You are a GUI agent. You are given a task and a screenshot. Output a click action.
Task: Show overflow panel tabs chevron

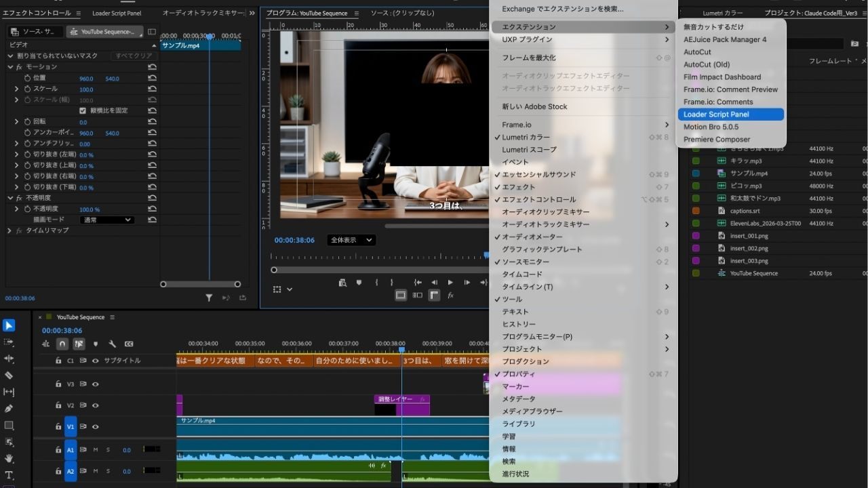click(252, 13)
